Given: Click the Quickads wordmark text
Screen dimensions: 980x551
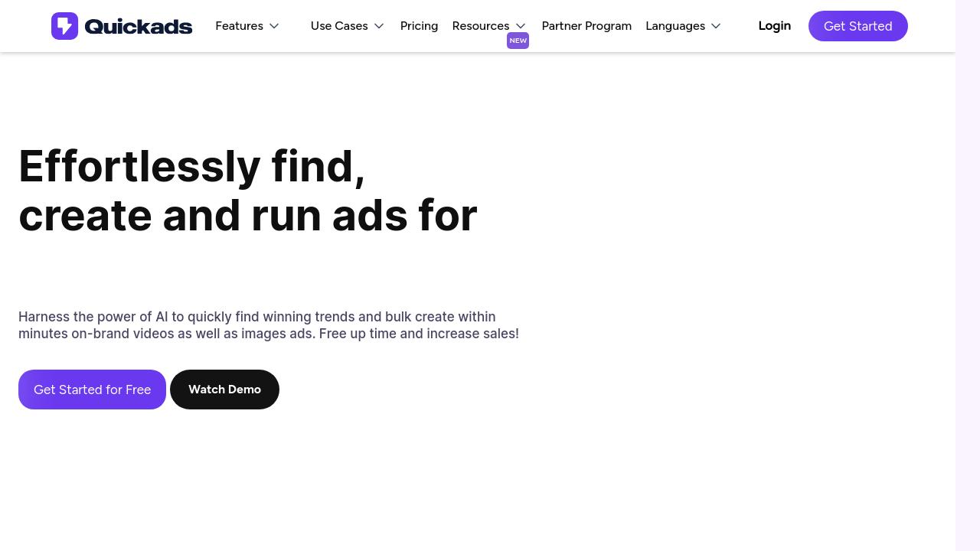Looking at the screenshot, I should click(139, 27).
